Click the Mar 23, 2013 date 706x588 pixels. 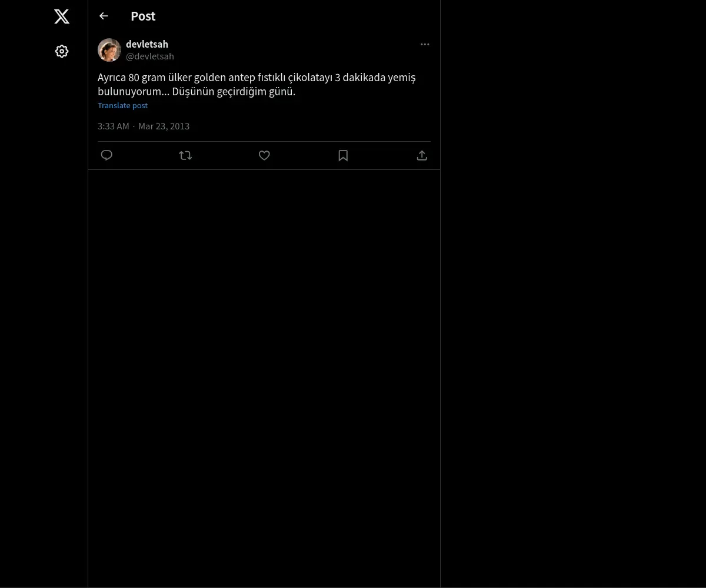(x=164, y=126)
